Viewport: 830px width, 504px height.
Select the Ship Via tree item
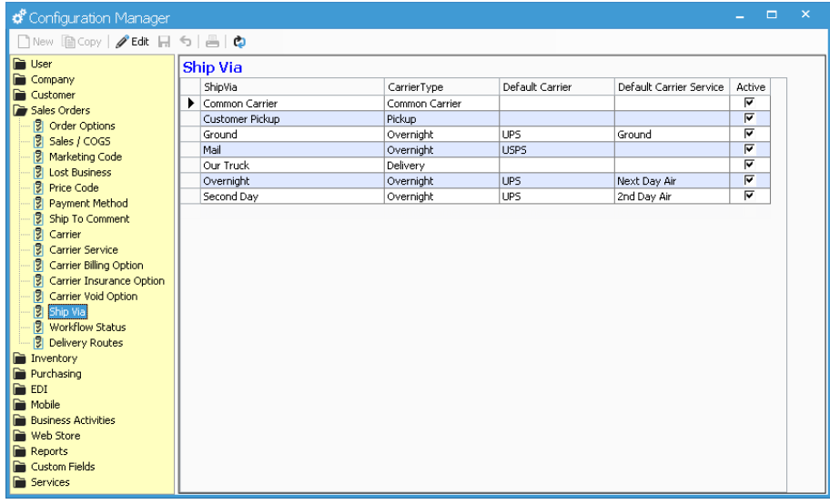pos(67,312)
